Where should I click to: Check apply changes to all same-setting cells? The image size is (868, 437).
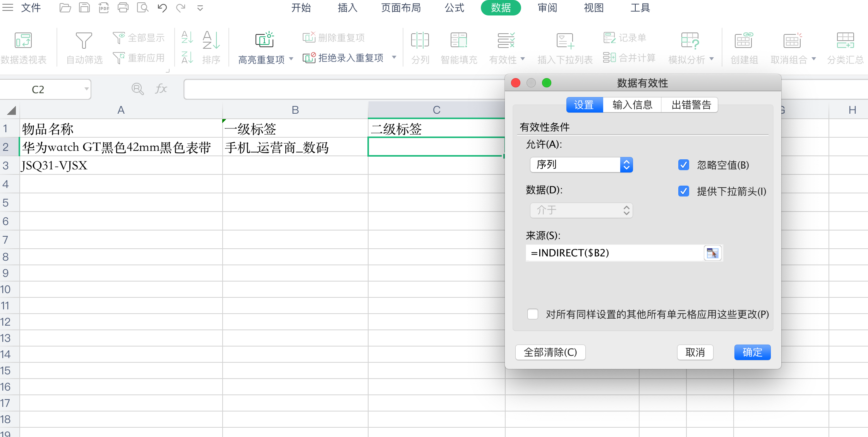[x=533, y=314]
